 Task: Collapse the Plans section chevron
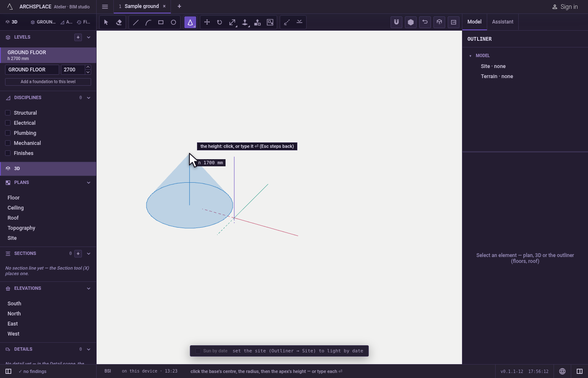click(x=89, y=183)
